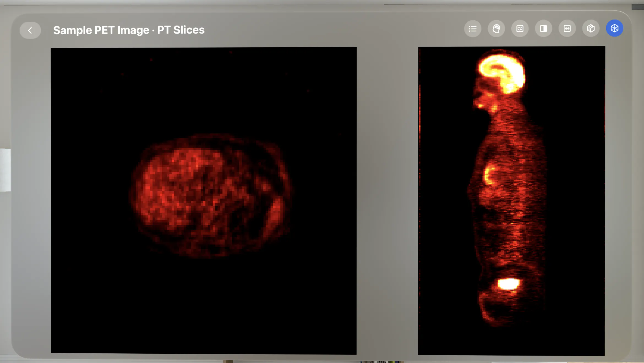
Task: Toggle the split half-panel view icon
Action: (x=544, y=29)
